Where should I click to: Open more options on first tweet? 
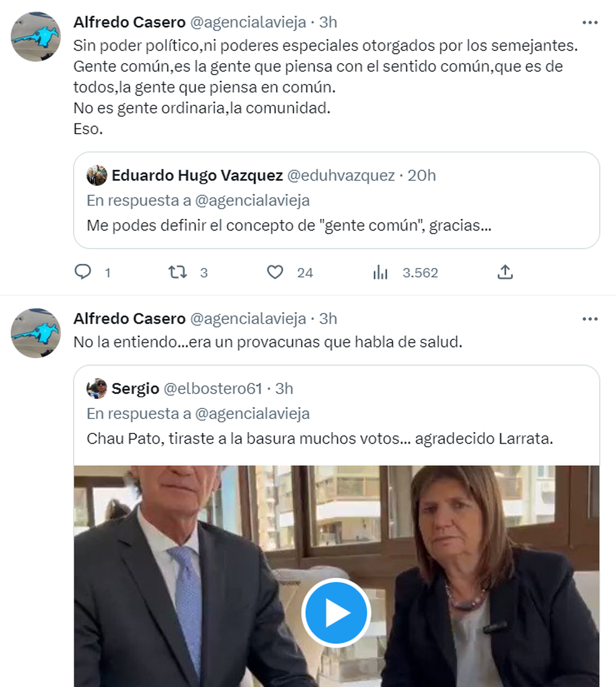coord(590,23)
